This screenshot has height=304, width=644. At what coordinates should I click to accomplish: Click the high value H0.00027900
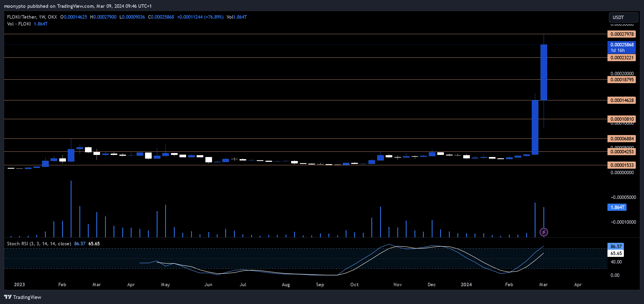pos(103,17)
